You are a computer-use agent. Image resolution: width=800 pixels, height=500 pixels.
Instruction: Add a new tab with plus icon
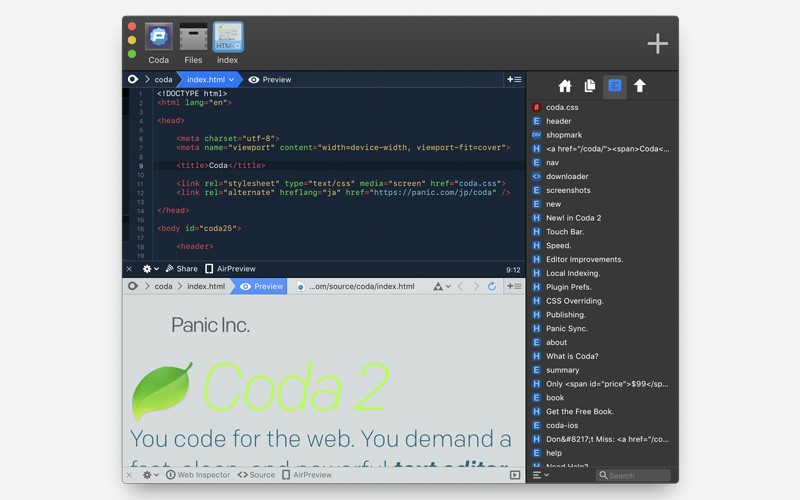point(658,43)
